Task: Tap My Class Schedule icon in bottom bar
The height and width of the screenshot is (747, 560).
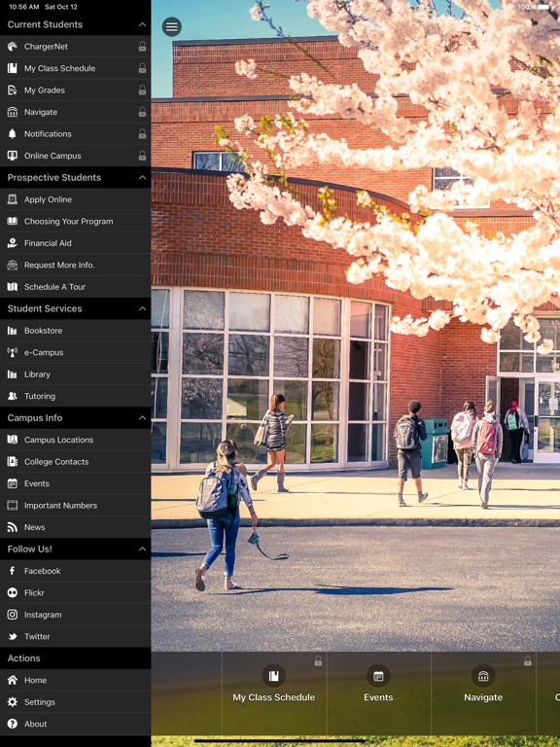Action: (274, 676)
